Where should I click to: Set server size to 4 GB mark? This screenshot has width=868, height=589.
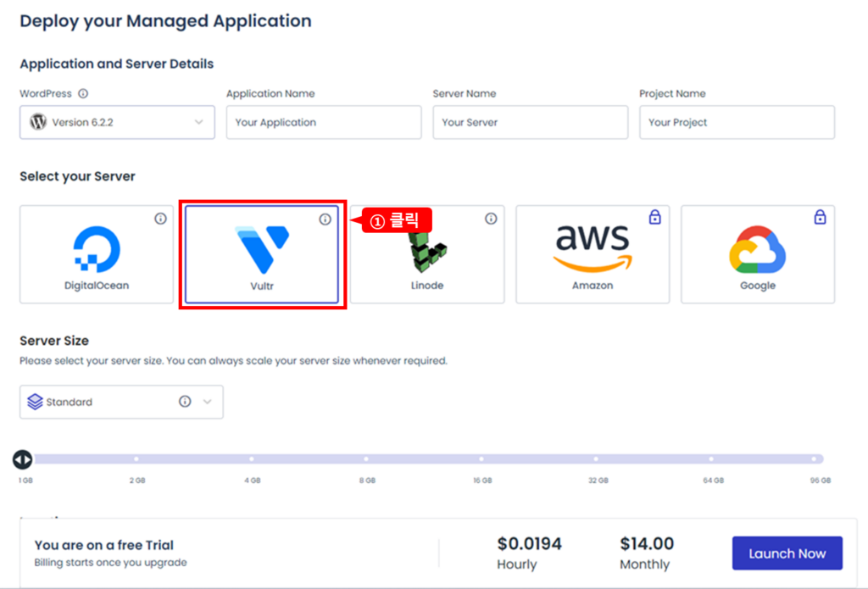252,459
